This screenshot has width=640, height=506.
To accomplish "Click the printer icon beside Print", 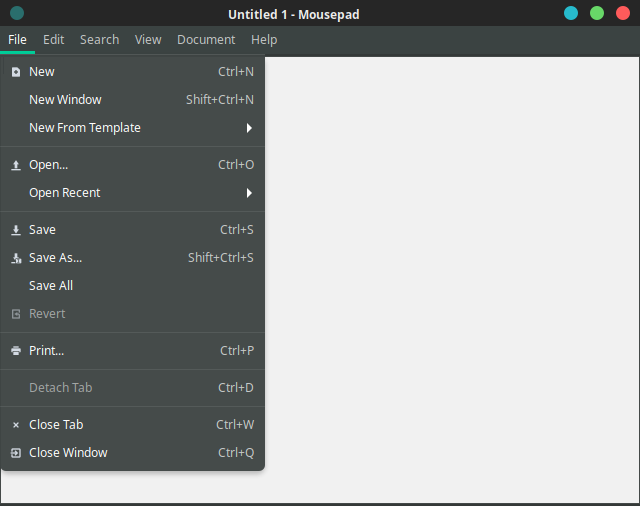I will point(16,351).
